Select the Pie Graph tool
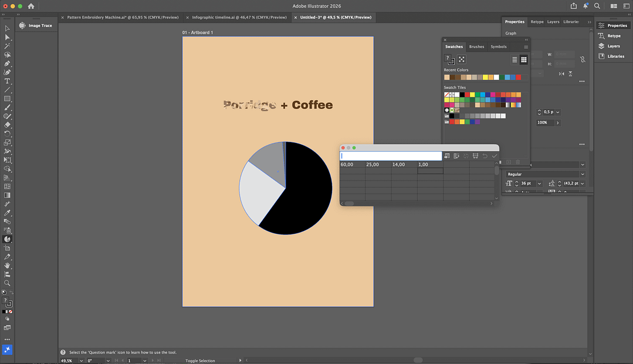633x364 pixels. tap(8, 239)
